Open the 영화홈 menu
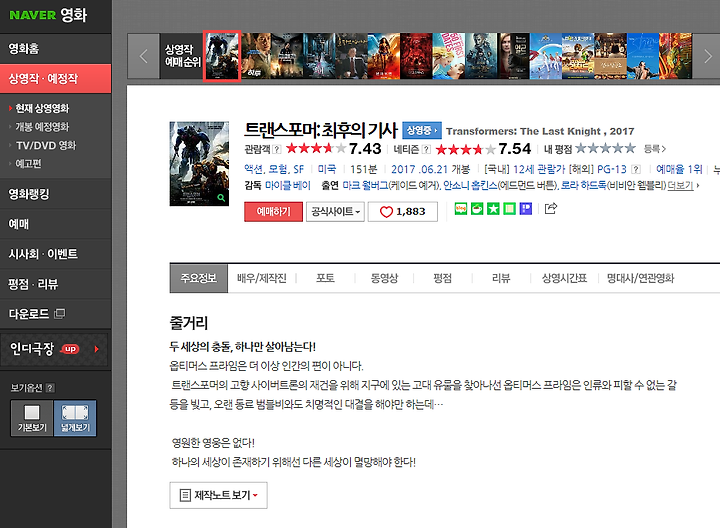The image size is (720, 528). click(56, 49)
